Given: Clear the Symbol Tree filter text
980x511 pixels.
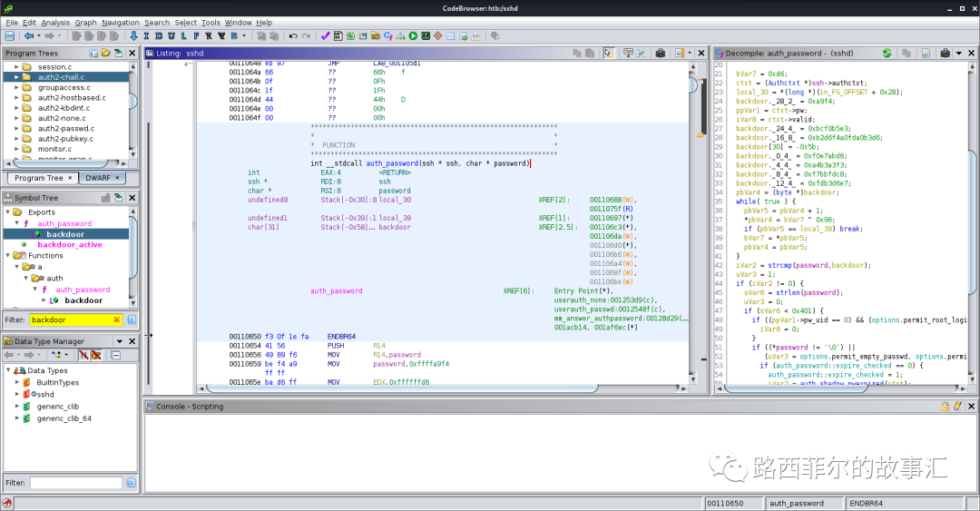Looking at the screenshot, I should [117, 319].
